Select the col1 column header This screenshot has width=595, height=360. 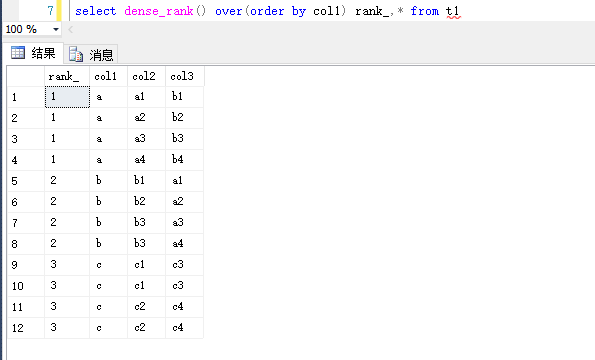pyautogui.click(x=109, y=76)
